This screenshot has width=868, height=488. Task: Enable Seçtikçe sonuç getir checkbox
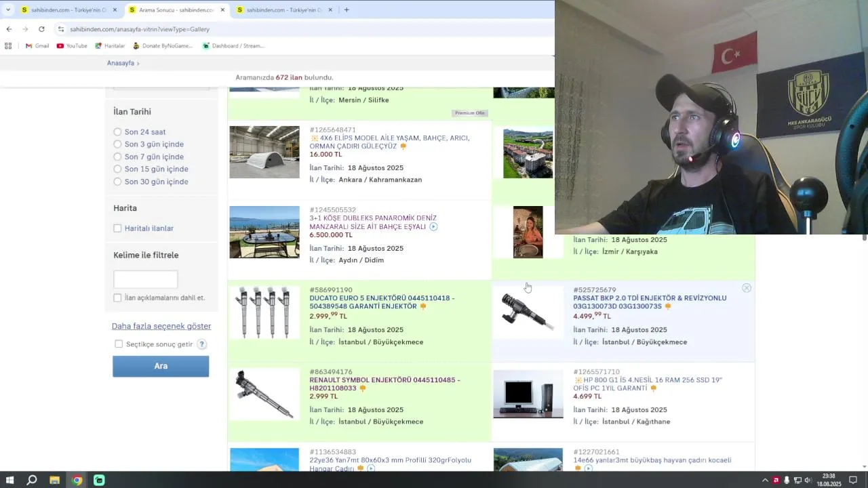(119, 344)
